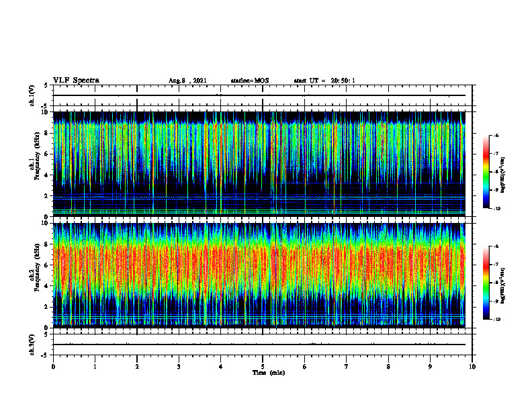Click the time axis tick label '3'
The image size is (532, 411).
click(x=179, y=367)
